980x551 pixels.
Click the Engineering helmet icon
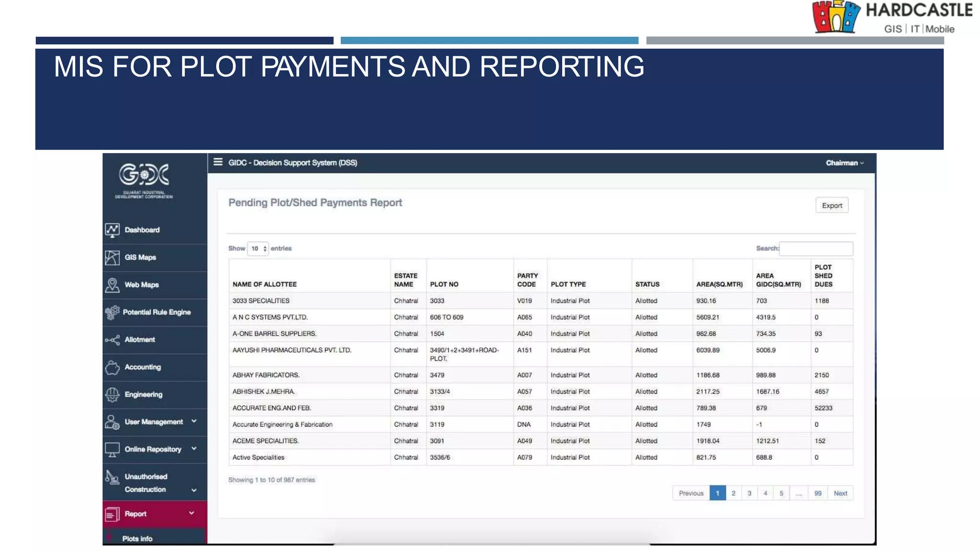112,395
